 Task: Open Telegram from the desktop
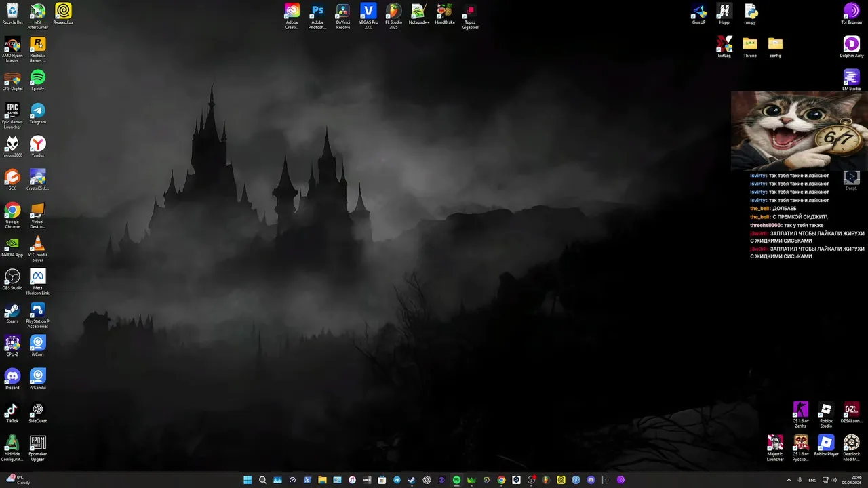38,113
